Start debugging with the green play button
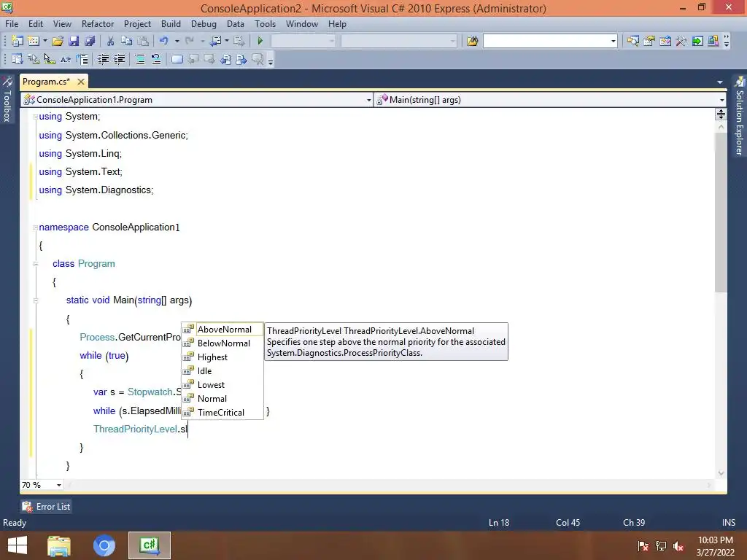The height and width of the screenshot is (560, 747). (x=260, y=41)
